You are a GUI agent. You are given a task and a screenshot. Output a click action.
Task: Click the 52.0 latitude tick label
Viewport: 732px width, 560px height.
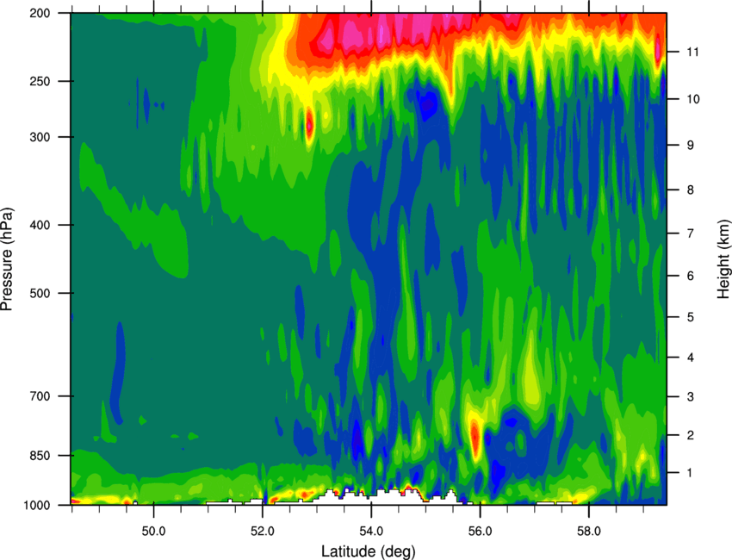[x=263, y=532]
